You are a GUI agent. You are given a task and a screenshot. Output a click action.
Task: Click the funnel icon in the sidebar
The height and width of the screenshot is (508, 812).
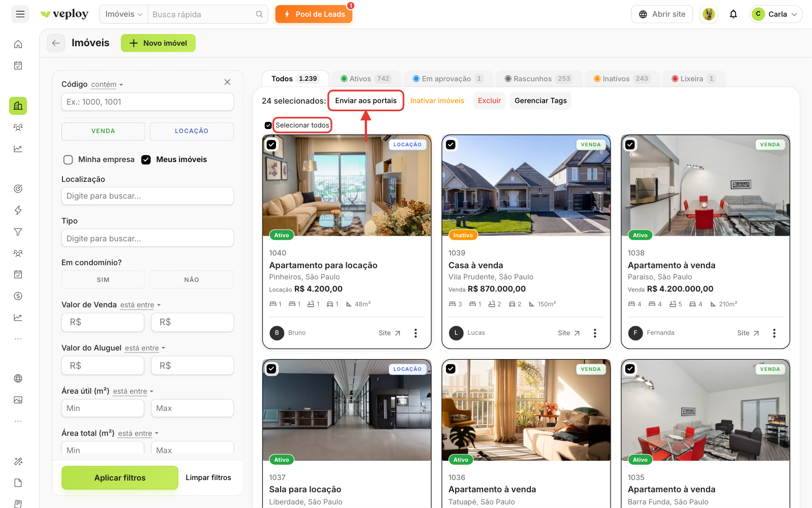18,232
